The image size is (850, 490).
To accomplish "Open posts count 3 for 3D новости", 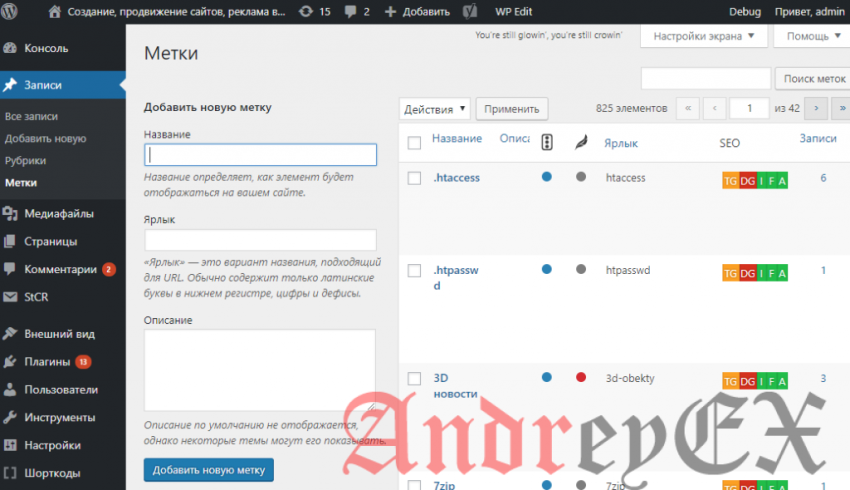I will coord(823,378).
